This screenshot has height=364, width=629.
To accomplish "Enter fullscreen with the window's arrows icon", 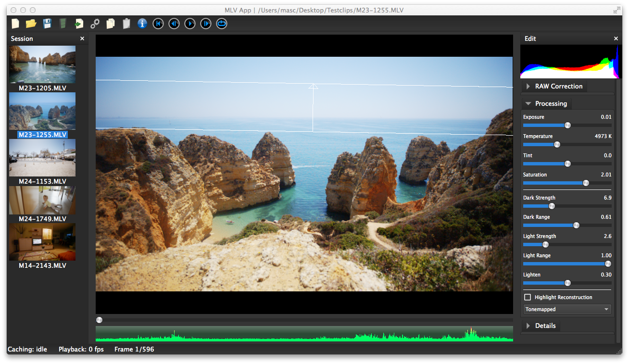I will (x=617, y=10).
